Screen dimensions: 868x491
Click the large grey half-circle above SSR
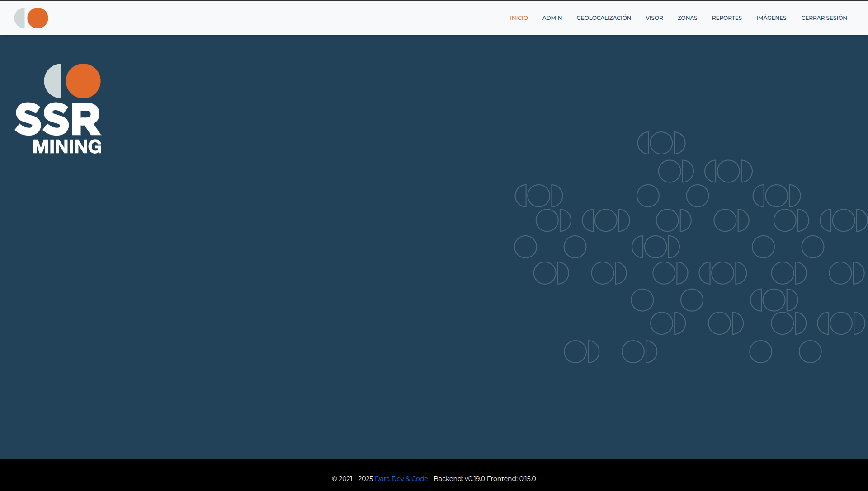[x=53, y=81]
